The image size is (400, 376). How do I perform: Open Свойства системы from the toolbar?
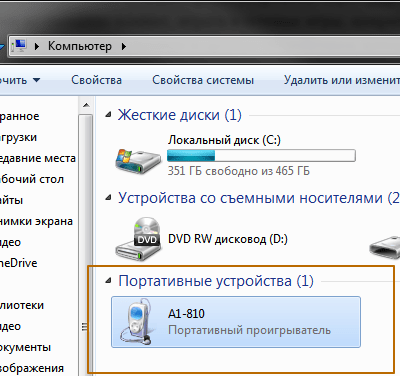(x=203, y=80)
